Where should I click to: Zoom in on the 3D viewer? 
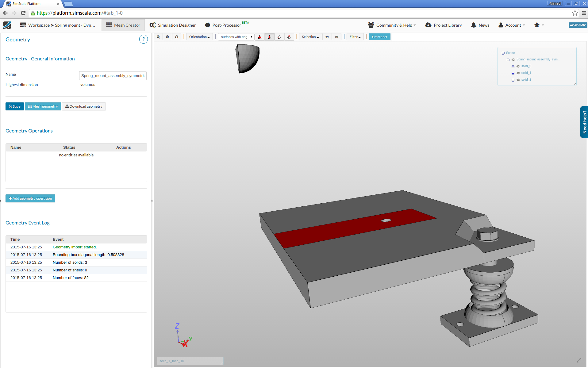pyautogui.click(x=158, y=37)
